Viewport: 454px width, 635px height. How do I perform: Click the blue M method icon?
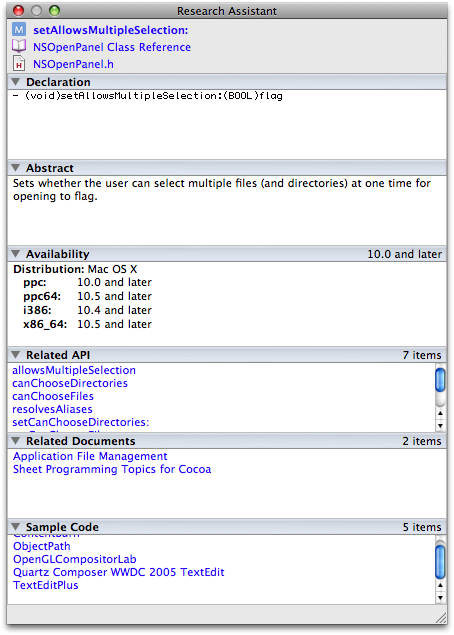click(x=19, y=30)
